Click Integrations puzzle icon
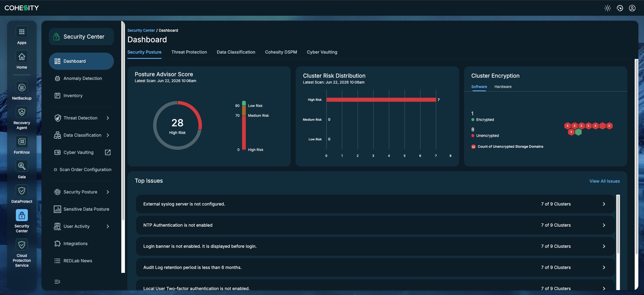Screen dimensions: 644x295 tap(57, 243)
